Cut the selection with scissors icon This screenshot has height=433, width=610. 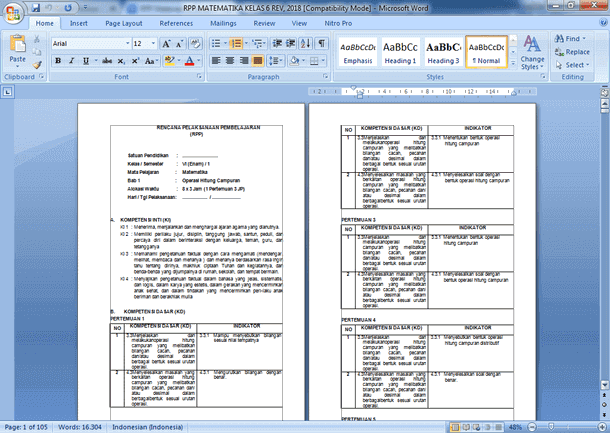coord(37,39)
